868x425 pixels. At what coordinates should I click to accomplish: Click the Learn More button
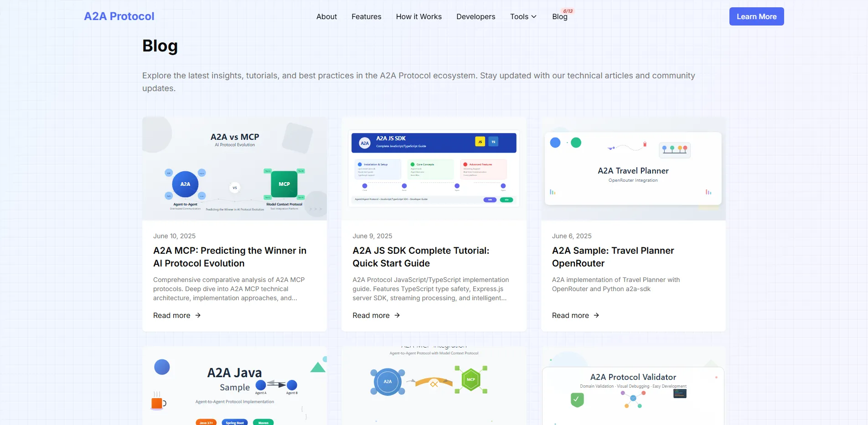coord(756,16)
